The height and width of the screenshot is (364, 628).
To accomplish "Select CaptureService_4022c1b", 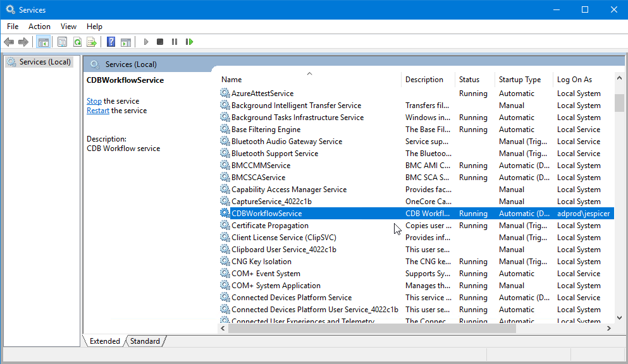I will click(271, 201).
